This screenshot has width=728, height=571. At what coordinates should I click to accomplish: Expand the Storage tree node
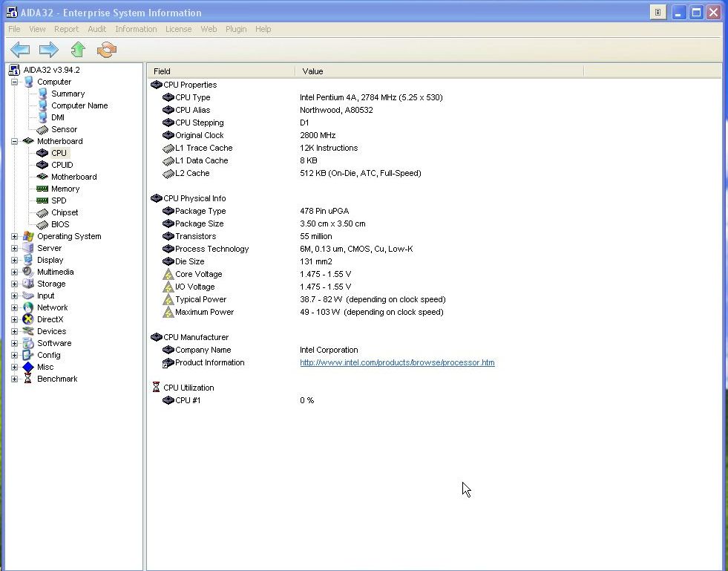[14, 284]
